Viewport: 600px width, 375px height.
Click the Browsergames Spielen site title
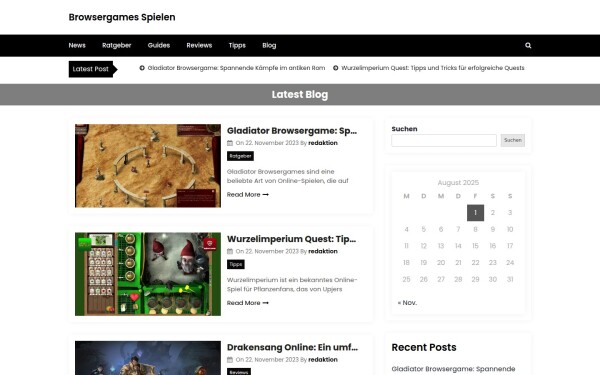click(x=122, y=17)
